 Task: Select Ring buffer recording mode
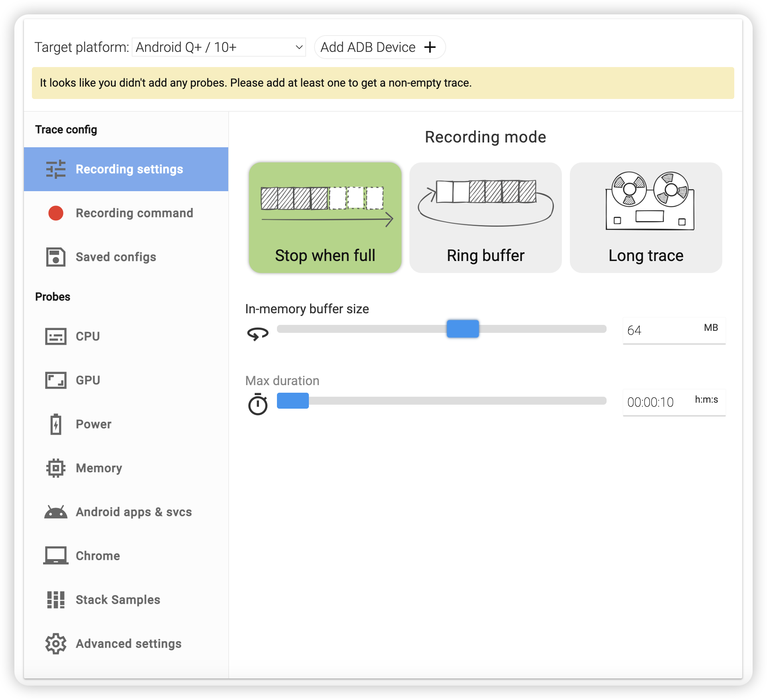tap(485, 218)
